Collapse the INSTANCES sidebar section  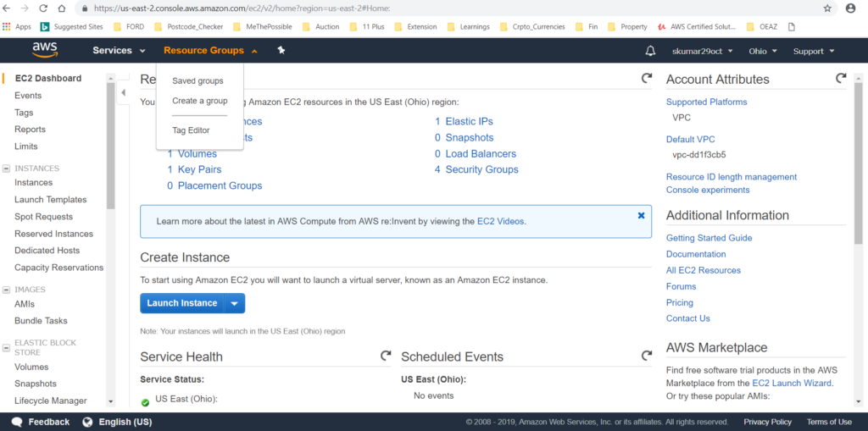point(7,169)
